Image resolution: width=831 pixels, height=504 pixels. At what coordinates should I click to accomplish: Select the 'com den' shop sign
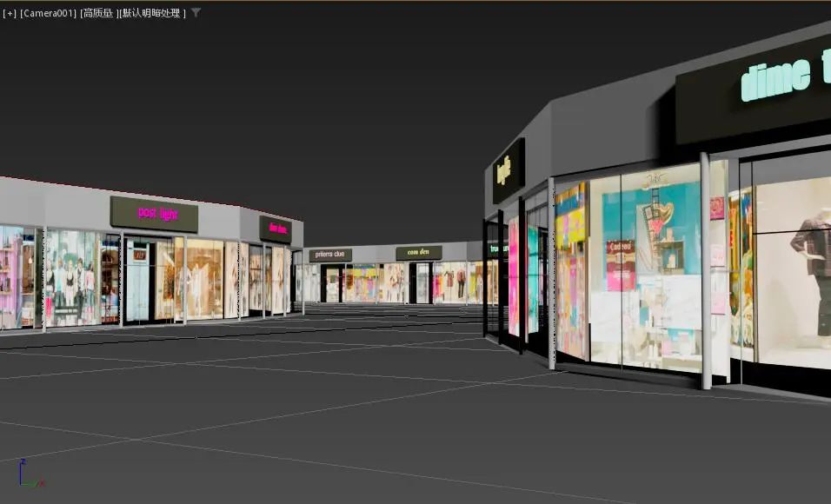point(419,253)
